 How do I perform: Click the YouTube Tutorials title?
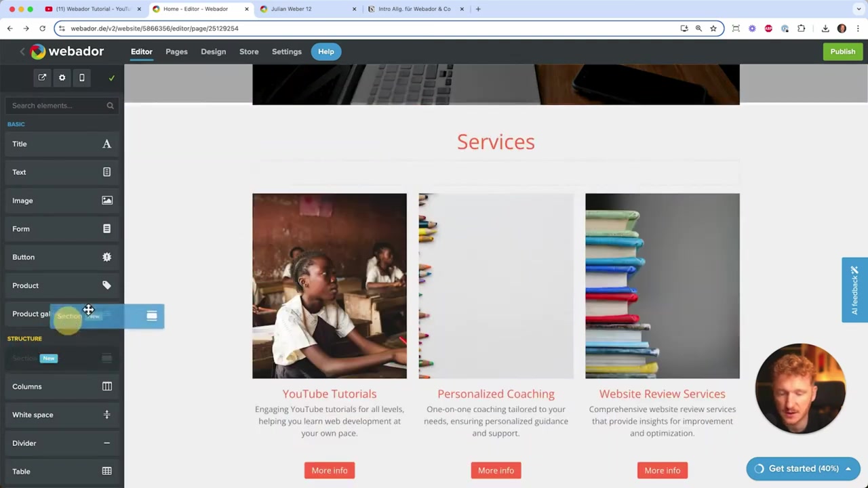click(330, 394)
